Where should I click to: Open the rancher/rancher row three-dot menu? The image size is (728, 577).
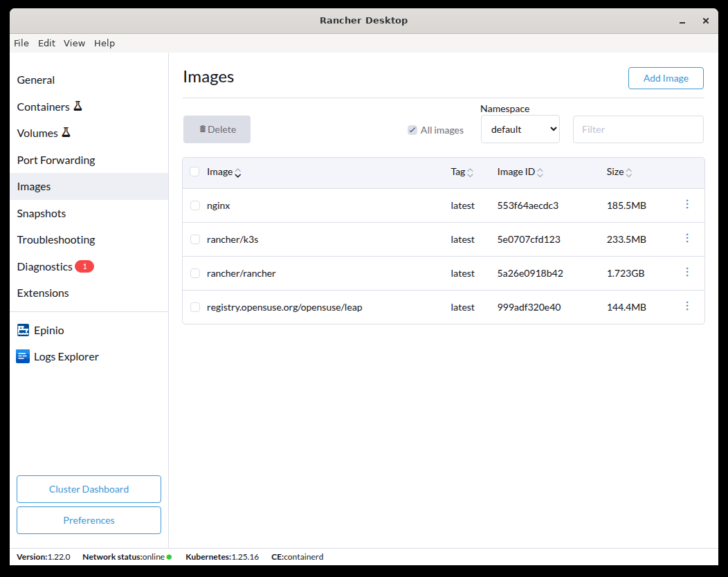tap(686, 272)
